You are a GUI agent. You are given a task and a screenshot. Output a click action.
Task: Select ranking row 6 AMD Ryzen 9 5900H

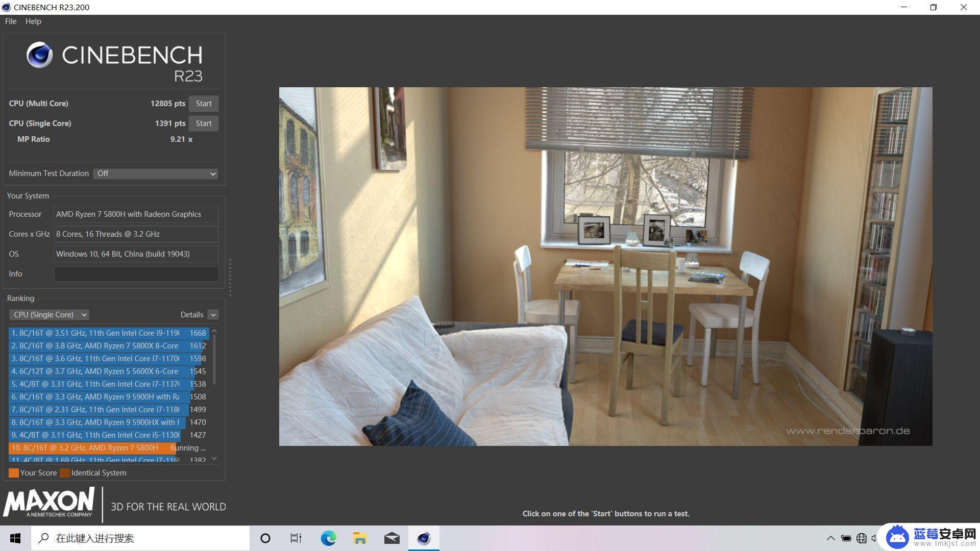pos(109,397)
